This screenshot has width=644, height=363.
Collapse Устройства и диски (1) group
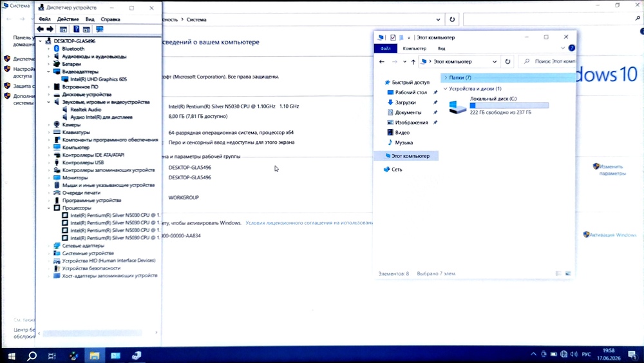[445, 88]
